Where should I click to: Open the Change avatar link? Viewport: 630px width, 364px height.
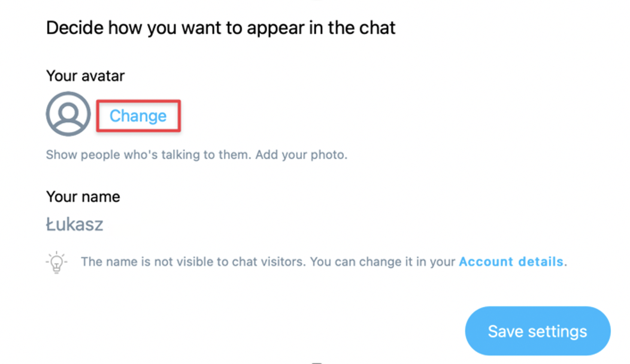(138, 116)
